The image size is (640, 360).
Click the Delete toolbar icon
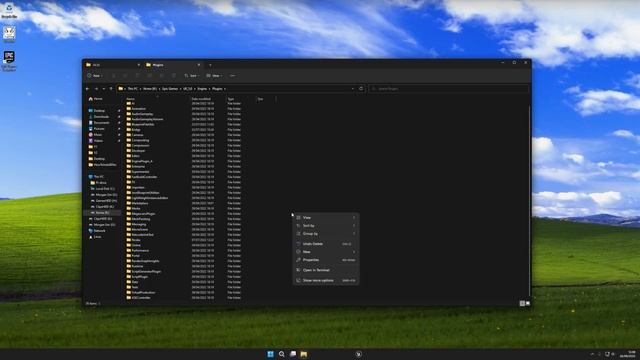(173, 76)
